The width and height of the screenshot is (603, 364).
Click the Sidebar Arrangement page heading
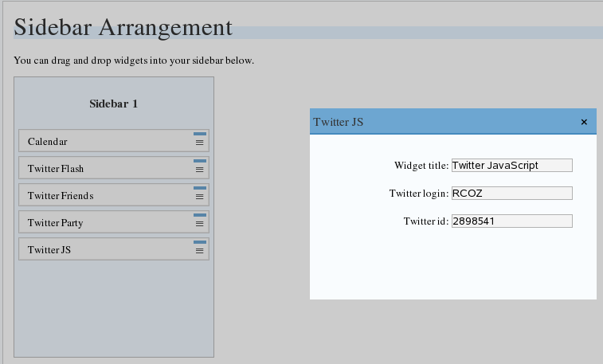(123, 27)
